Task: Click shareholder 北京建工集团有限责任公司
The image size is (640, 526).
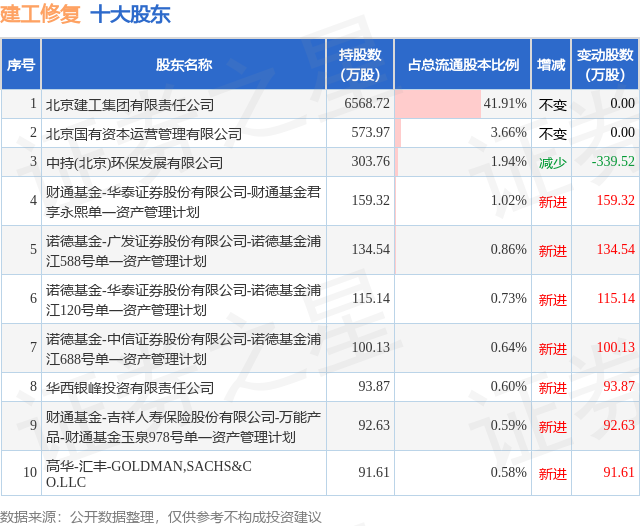Action: point(130,105)
